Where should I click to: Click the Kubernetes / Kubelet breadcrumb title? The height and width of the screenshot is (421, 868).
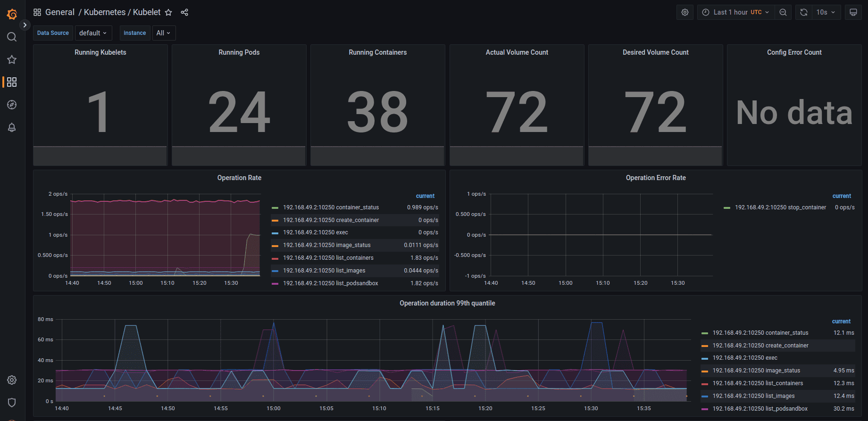tap(122, 12)
